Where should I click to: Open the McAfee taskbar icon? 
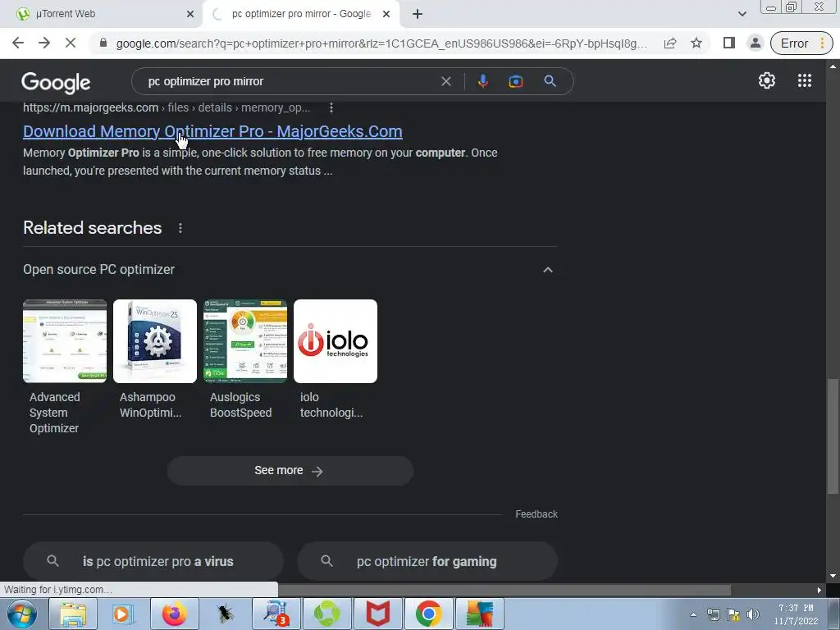click(x=377, y=614)
